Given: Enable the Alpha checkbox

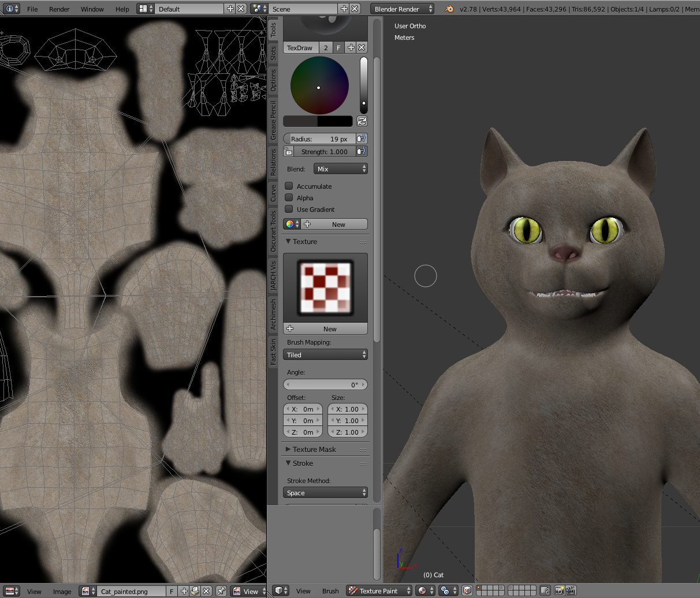Looking at the screenshot, I should 289,197.
